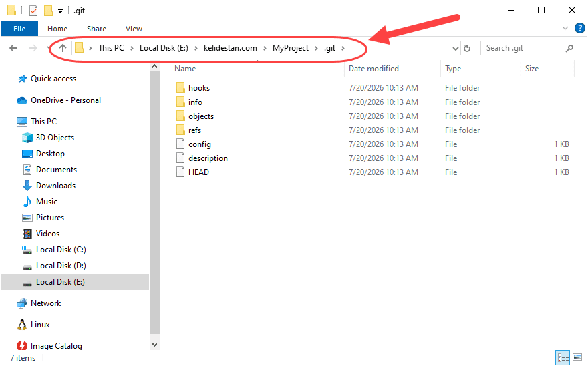Image resolution: width=588 pixels, height=366 pixels.
Task: Click the search magnifier icon
Action: [x=569, y=48]
